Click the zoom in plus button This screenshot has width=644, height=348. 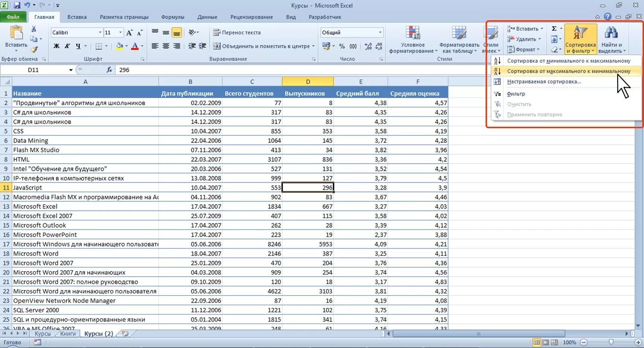(639, 342)
